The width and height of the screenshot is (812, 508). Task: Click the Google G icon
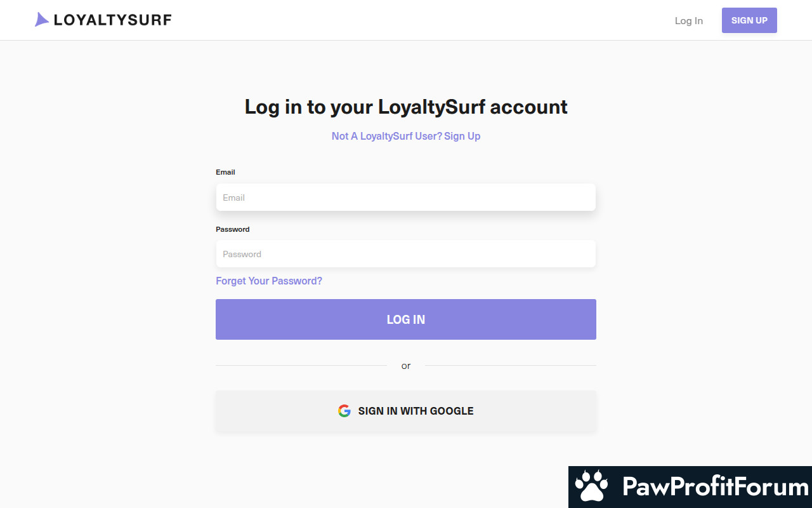pos(344,411)
